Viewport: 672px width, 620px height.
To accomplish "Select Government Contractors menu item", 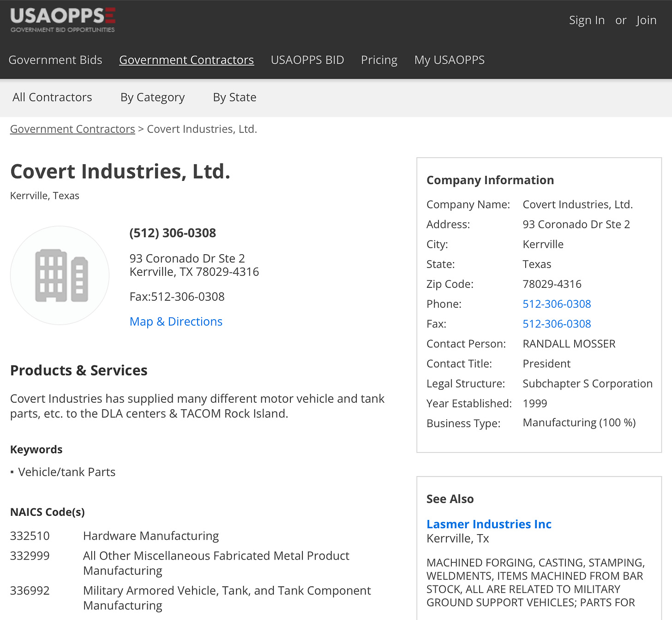I will pyautogui.click(x=186, y=60).
